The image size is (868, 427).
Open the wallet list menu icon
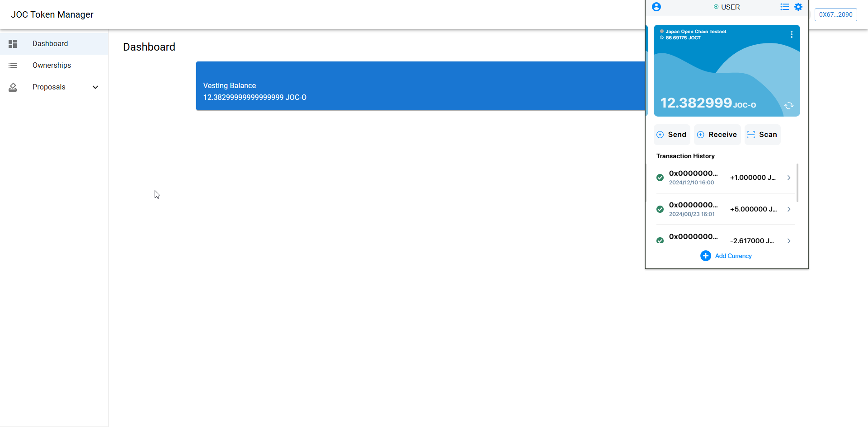tap(784, 7)
